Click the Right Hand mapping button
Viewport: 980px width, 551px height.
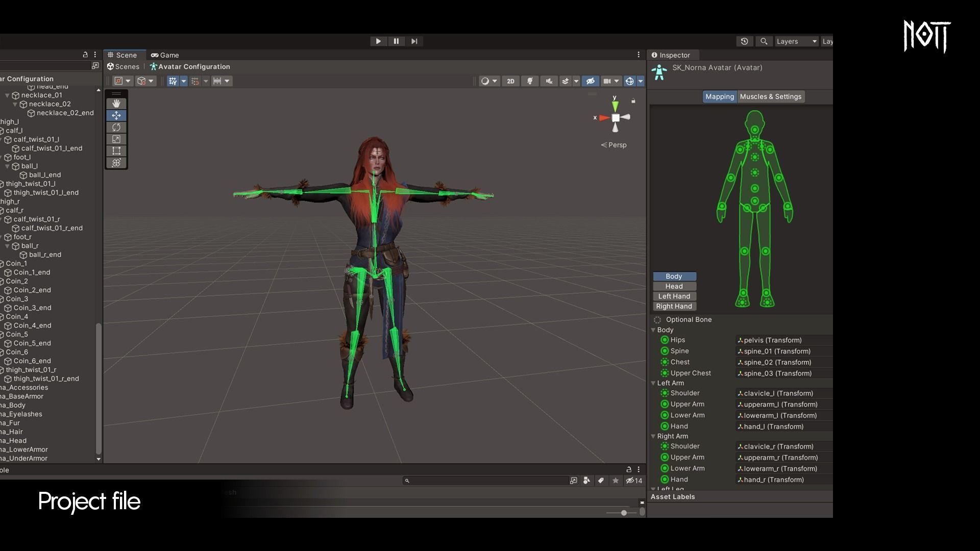click(674, 306)
